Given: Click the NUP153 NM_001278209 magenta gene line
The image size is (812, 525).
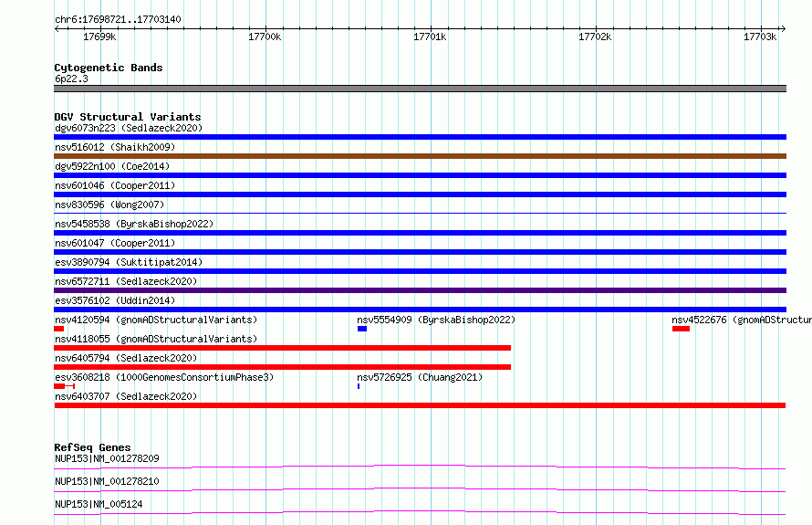Looking at the screenshot, I should pos(420,467).
